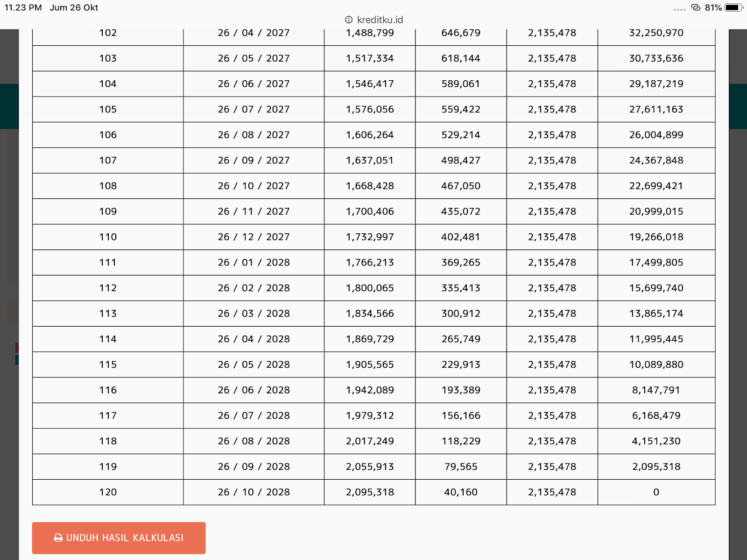
Task: Click the printer icon on download button
Action: click(x=58, y=538)
